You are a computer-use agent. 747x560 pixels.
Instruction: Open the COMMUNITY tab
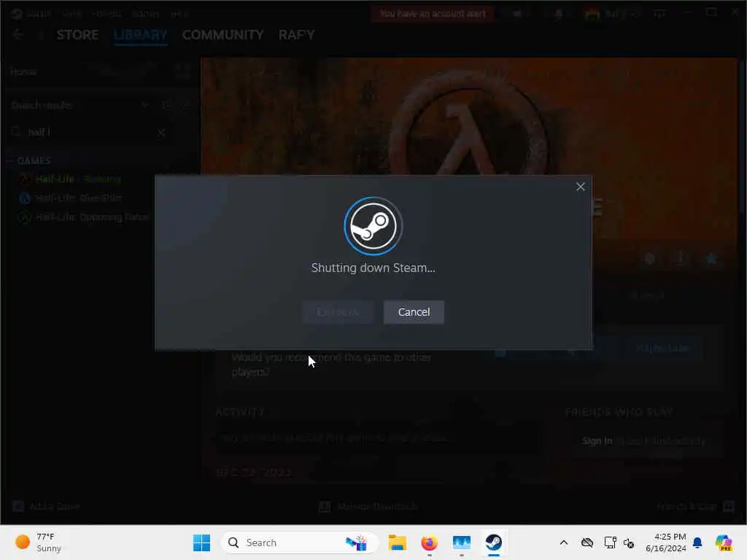pos(222,35)
